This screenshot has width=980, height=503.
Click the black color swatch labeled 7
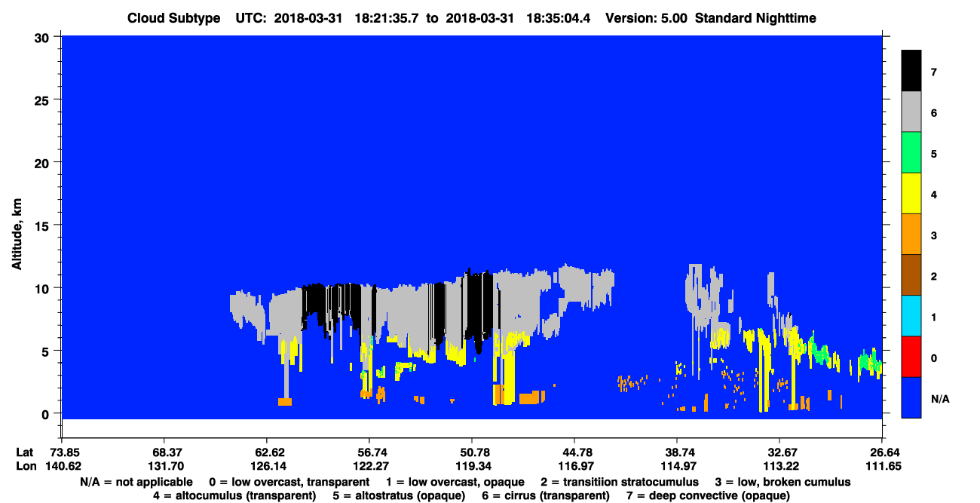pos(911,72)
